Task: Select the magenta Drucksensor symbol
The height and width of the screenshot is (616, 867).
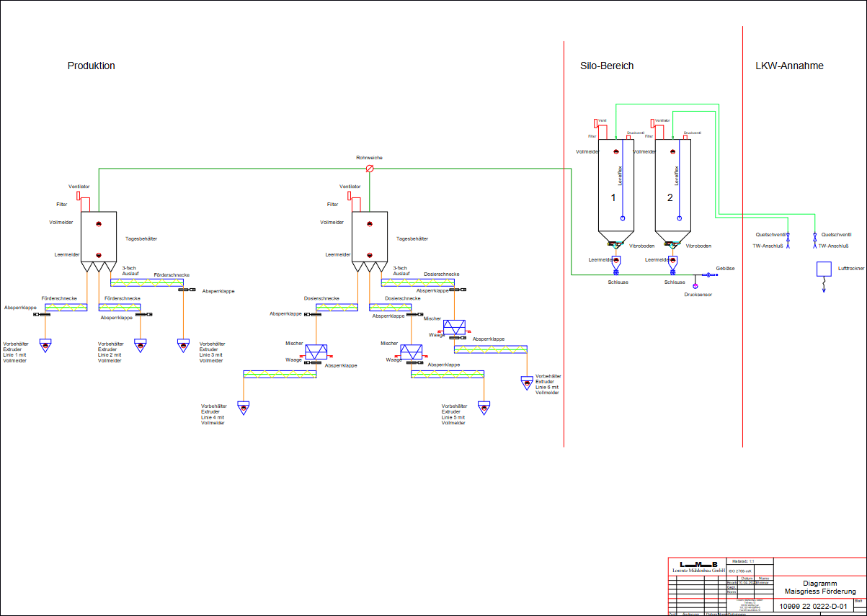Action: coord(695,287)
